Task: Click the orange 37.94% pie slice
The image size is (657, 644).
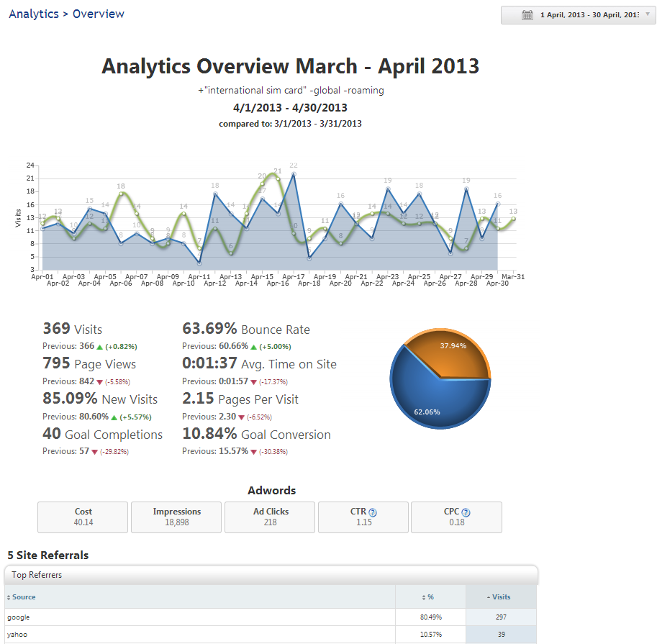Action: pos(450,356)
